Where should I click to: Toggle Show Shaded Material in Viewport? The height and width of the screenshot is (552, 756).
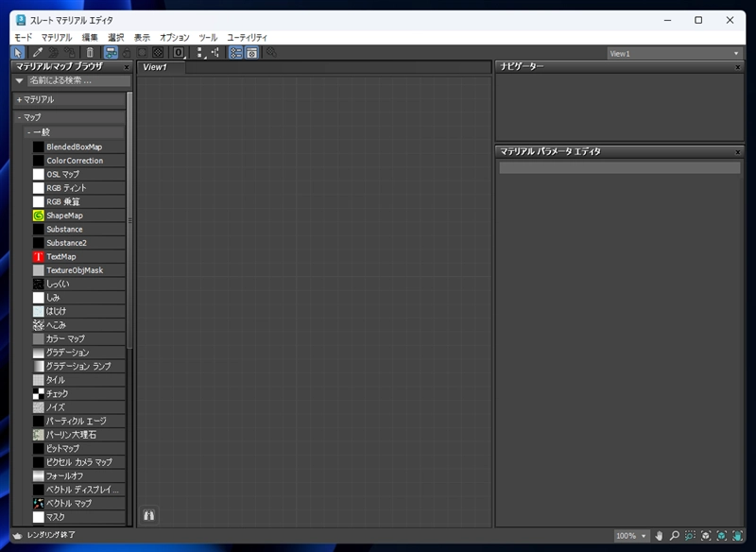point(143,53)
